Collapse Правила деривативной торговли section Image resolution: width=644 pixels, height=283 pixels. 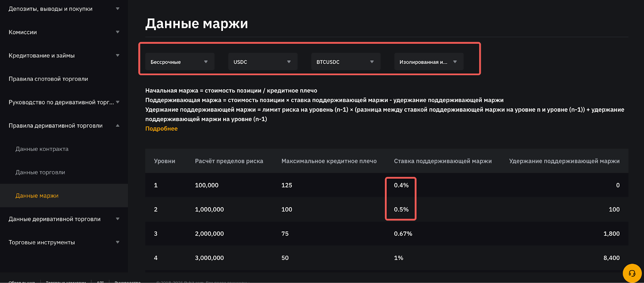point(64,126)
